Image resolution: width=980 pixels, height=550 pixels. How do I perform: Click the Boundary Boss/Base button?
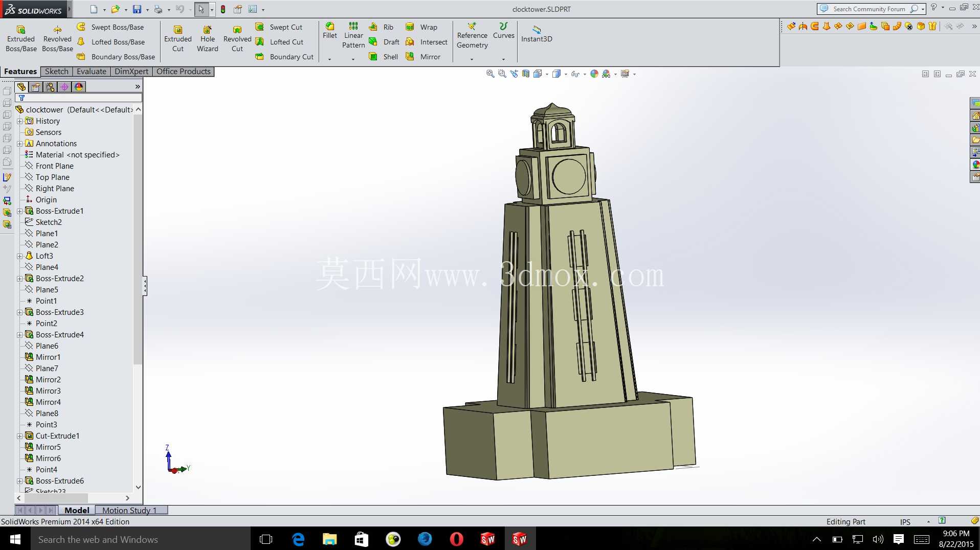click(x=116, y=57)
